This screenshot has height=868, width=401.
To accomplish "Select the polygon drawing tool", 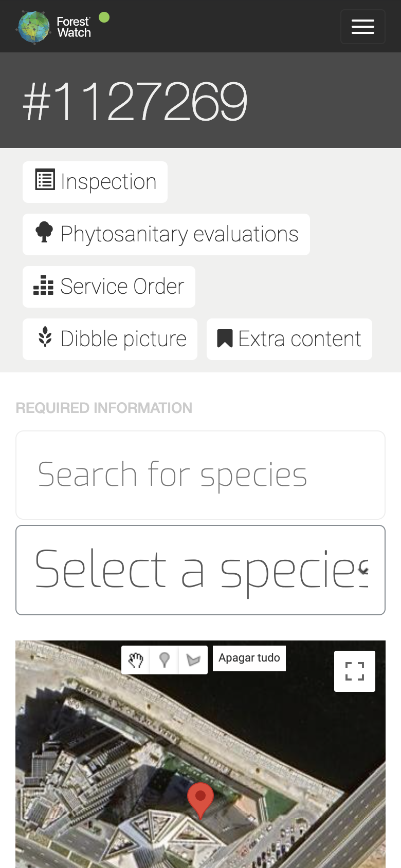I will 193,660.
